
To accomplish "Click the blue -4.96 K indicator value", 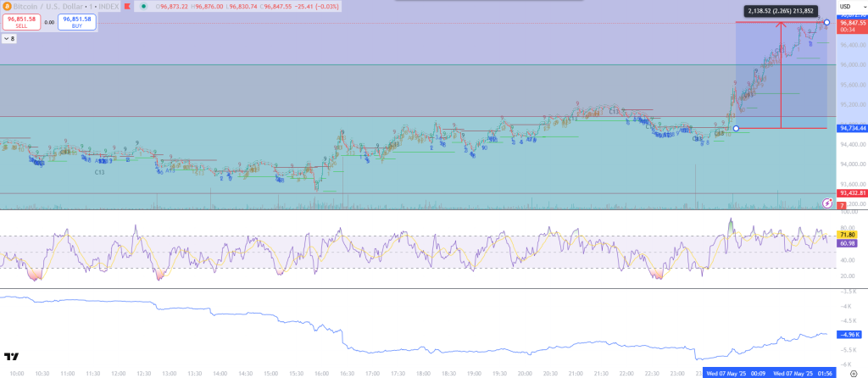I will click(849, 334).
